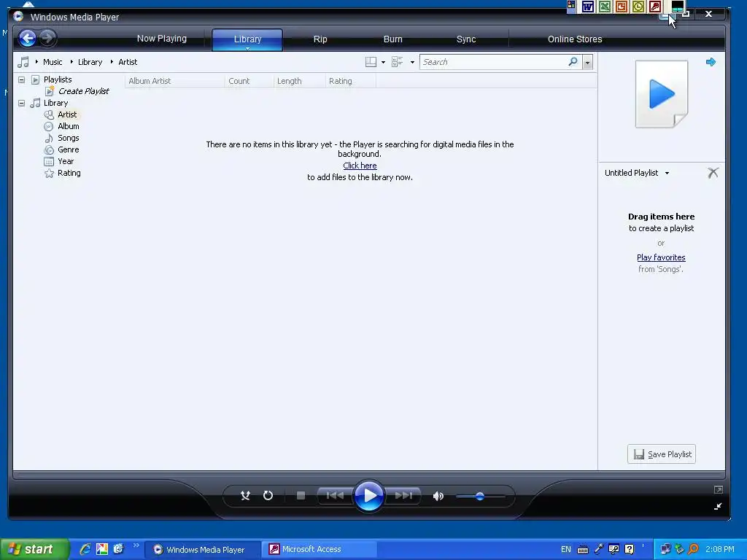
Task: Click the music category icon in breadcrumb
Action: [23, 62]
